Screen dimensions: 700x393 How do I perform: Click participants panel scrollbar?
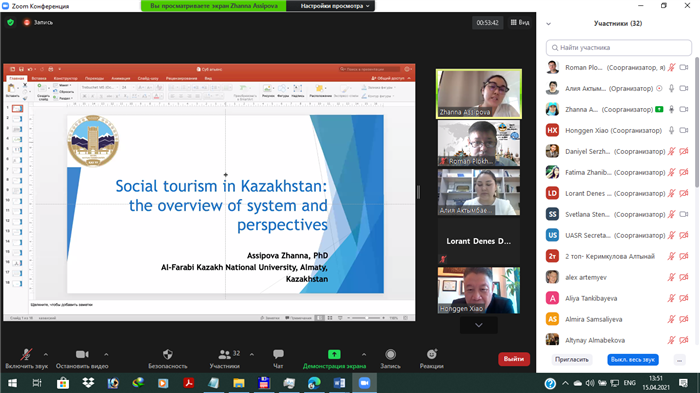click(x=697, y=123)
